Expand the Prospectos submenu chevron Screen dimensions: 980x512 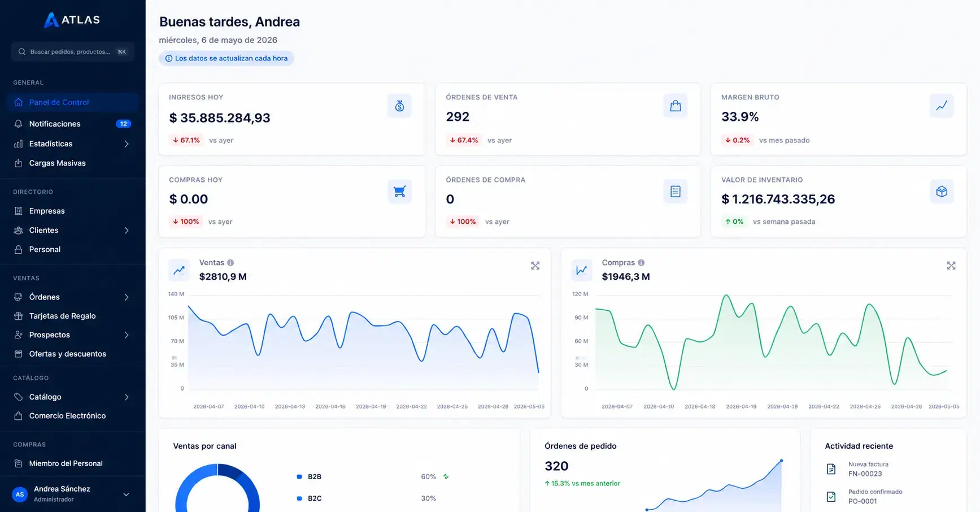tap(127, 335)
